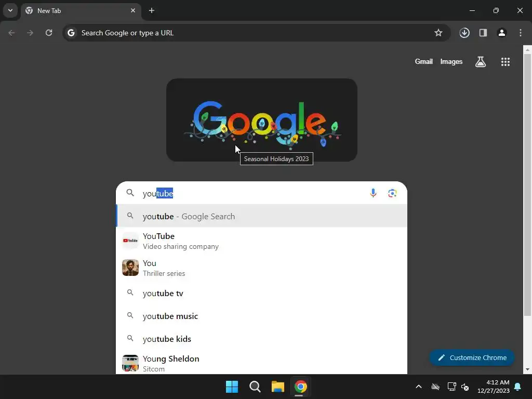Viewport: 532px width, 399px height.
Task: Open Search Labs flask icon
Action: coord(481,62)
